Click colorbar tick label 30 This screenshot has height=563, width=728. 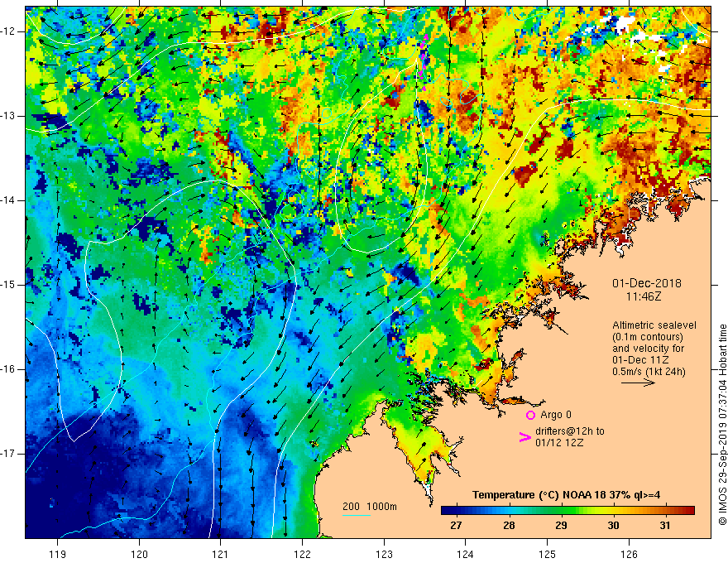click(613, 526)
